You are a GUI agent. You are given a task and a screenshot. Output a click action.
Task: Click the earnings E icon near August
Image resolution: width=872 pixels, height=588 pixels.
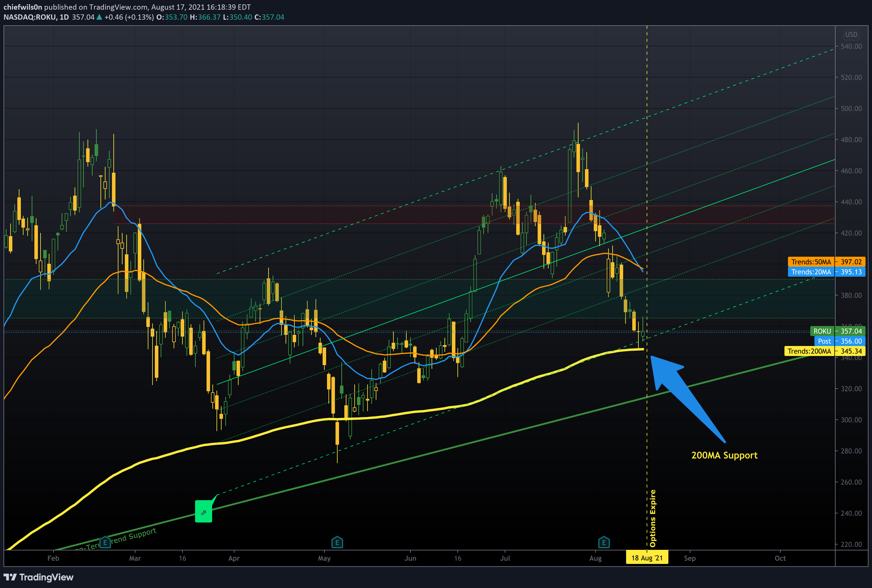604,542
